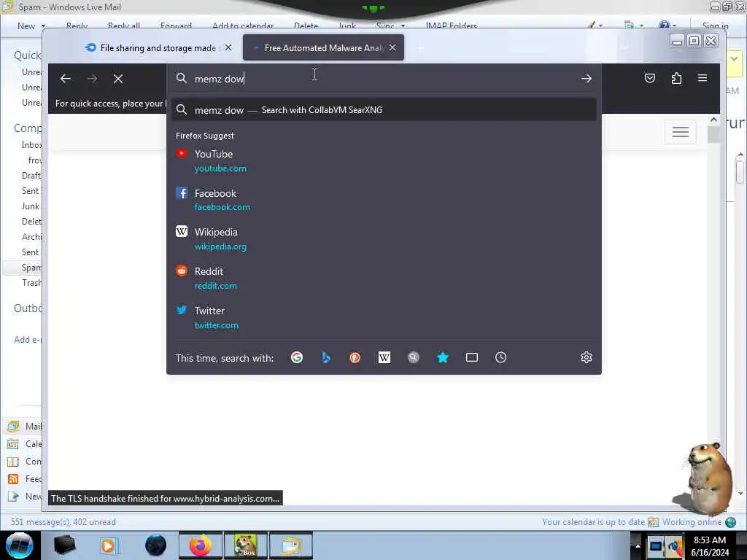Open the Junk folder in Live Mail

pyautogui.click(x=30, y=206)
